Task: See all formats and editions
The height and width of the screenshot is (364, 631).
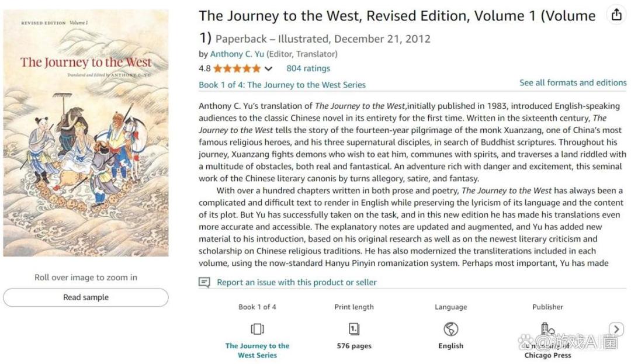Action: pyautogui.click(x=573, y=83)
